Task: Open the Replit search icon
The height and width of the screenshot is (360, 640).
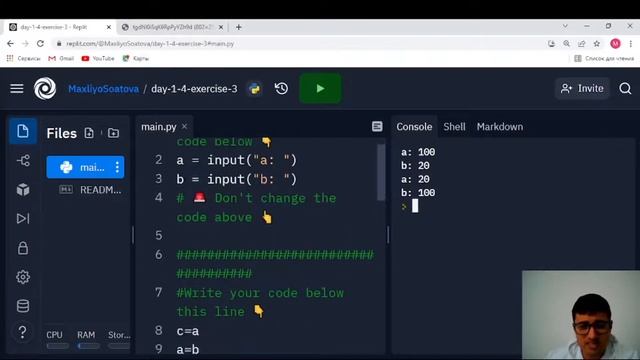Action: coord(625,89)
